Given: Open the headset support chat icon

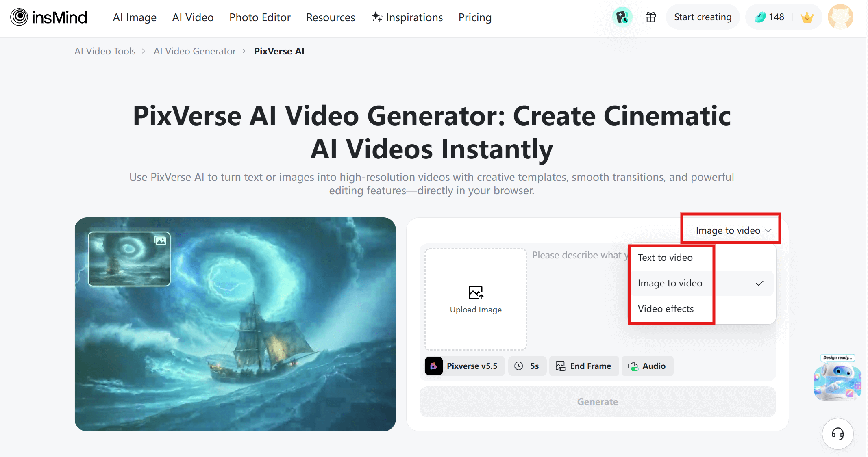Looking at the screenshot, I should tap(838, 433).
